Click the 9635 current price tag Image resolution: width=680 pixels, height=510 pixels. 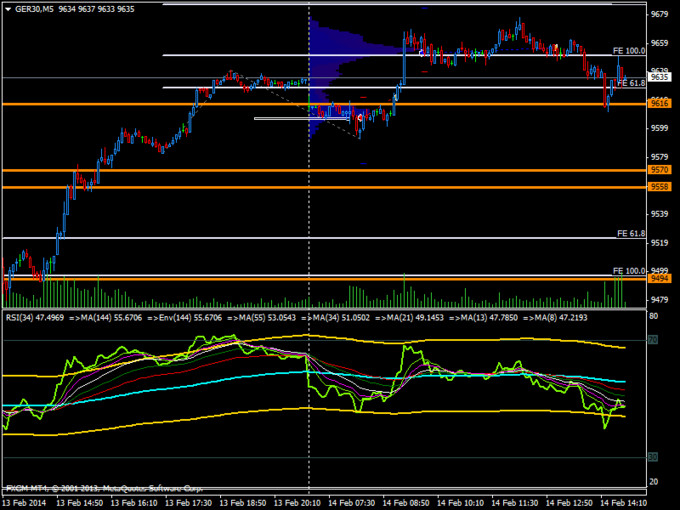tap(659, 76)
